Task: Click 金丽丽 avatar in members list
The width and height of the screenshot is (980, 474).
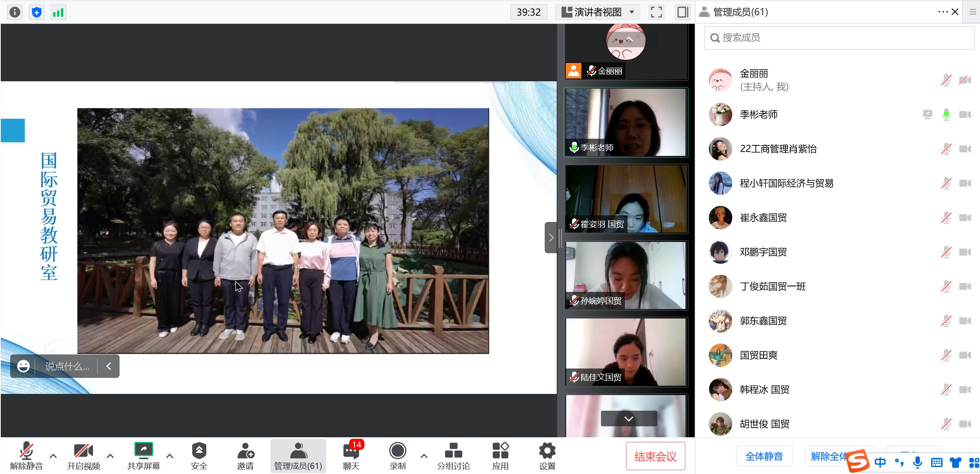Action: click(720, 80)
